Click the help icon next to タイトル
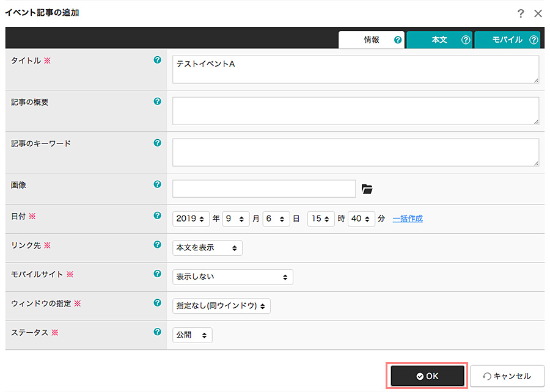550x392 pixels. coord(158,60)
